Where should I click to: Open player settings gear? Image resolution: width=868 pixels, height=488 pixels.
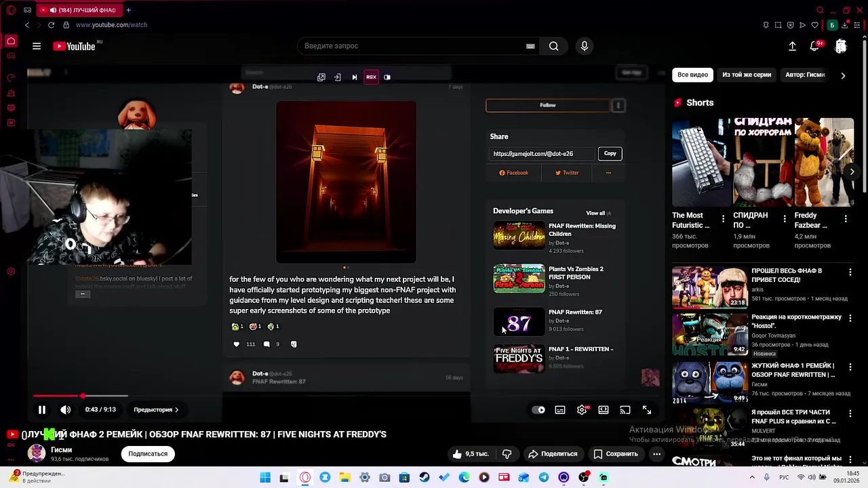(582, 409)
